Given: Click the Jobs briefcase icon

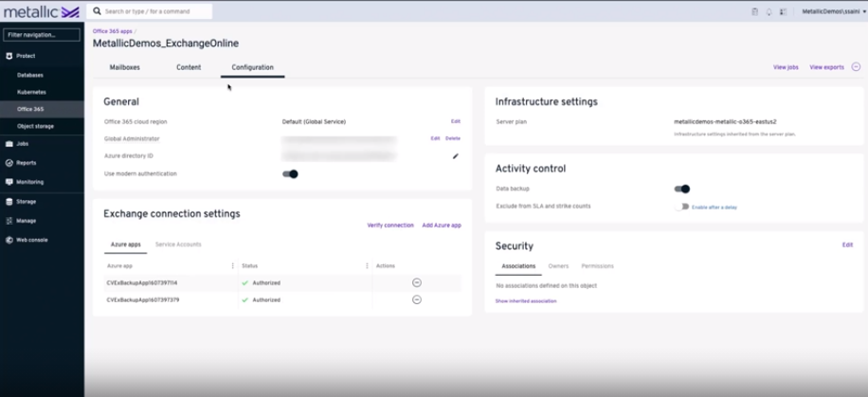Looking at the screenshot, I should click(9, 143).
